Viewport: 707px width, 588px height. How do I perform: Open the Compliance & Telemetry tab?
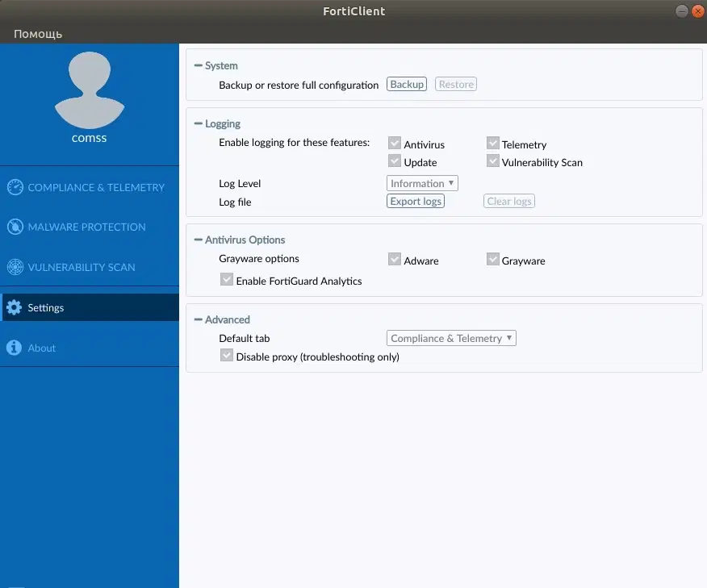90,187
